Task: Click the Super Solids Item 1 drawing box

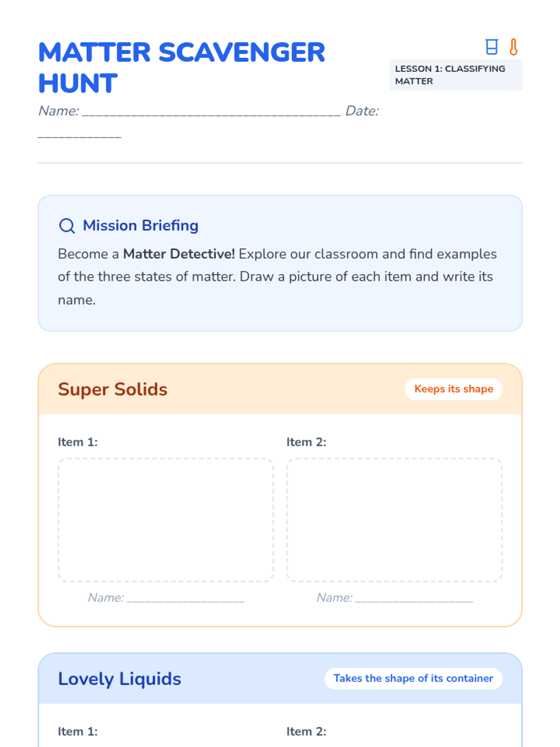Action: coord(166,520)
